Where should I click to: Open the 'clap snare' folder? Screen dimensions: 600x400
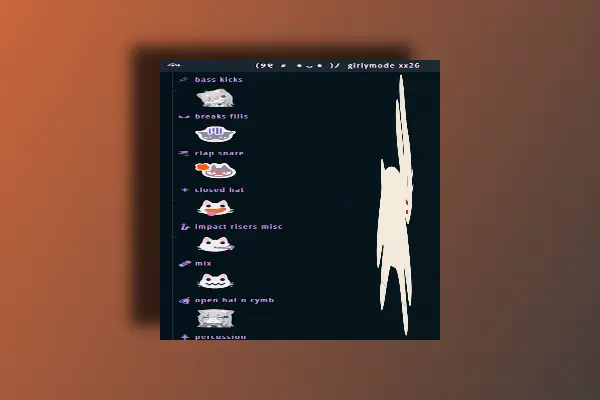pyautogui.click(x=219, y=153)
